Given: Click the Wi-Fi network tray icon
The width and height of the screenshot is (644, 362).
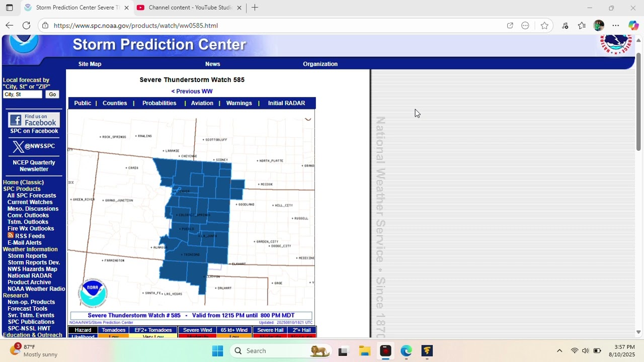Looking at the screenshot, I should coord(575,351).
